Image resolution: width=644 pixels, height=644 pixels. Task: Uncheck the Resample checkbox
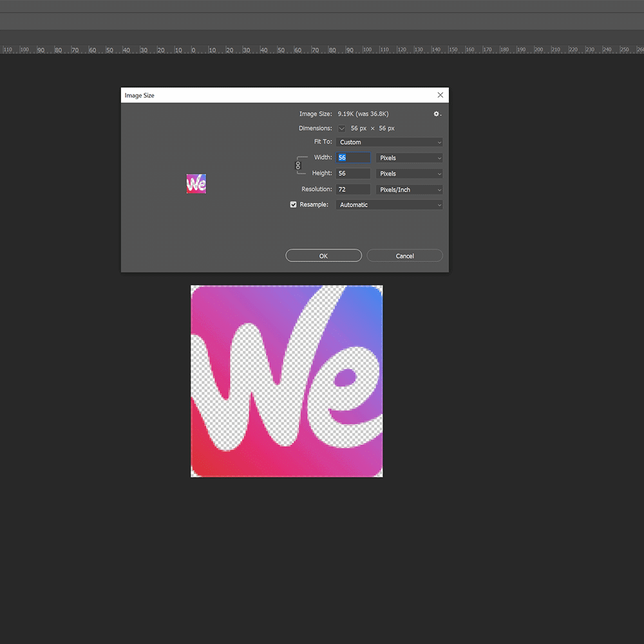(x=293, y=205)
